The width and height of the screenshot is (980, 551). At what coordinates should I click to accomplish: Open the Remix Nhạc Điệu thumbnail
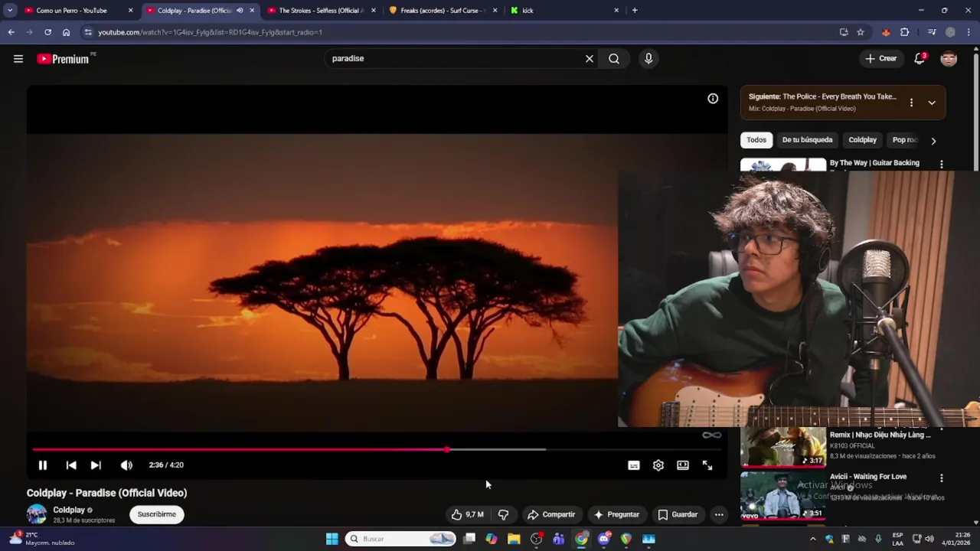click(782, 447)
